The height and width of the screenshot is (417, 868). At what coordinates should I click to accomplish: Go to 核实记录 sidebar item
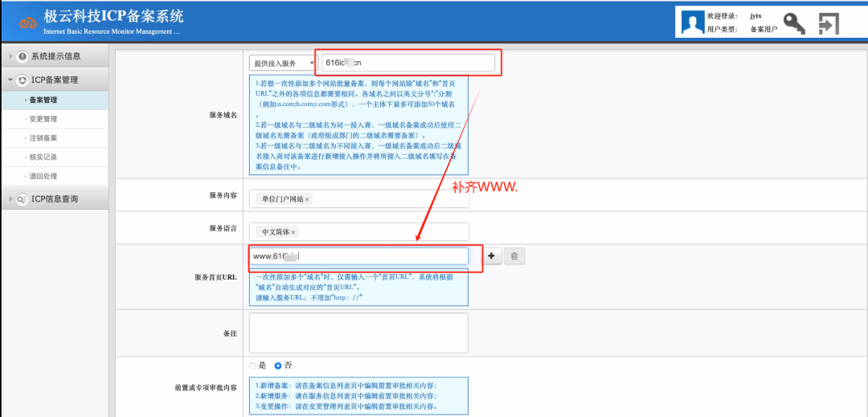point(43,157)
